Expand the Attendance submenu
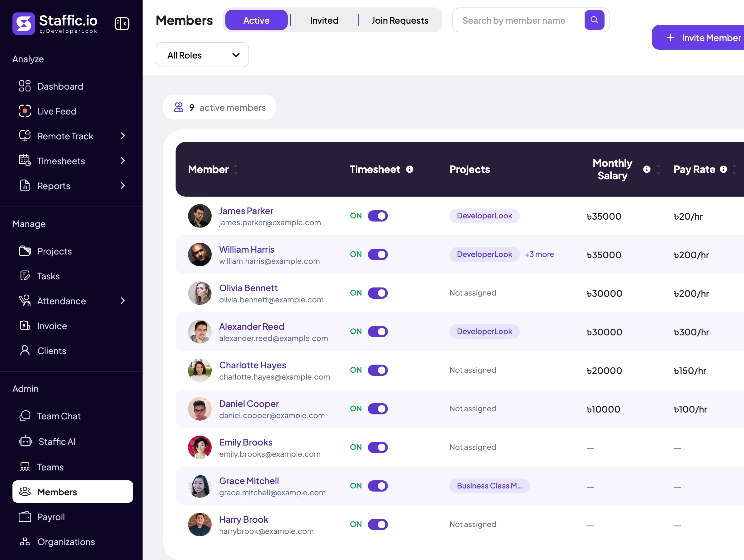 (x=123, y=301)
